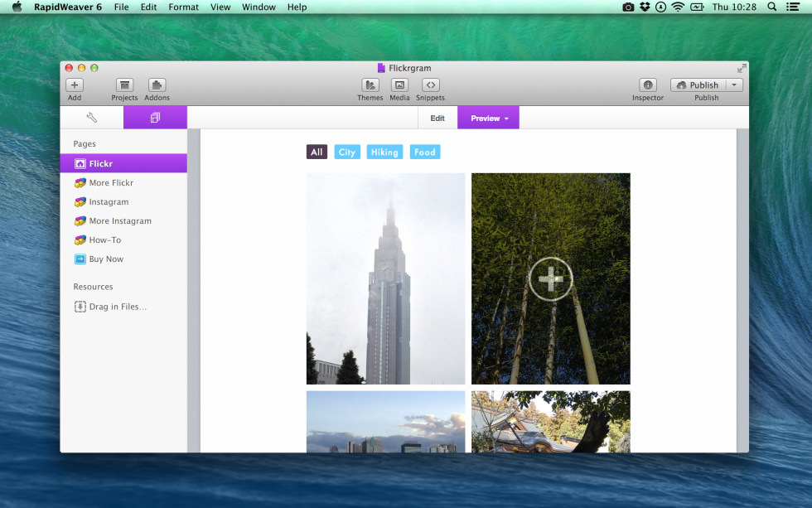Expand the Publish dropdown arrow
812x508 pixels.
tap(734, 85)
